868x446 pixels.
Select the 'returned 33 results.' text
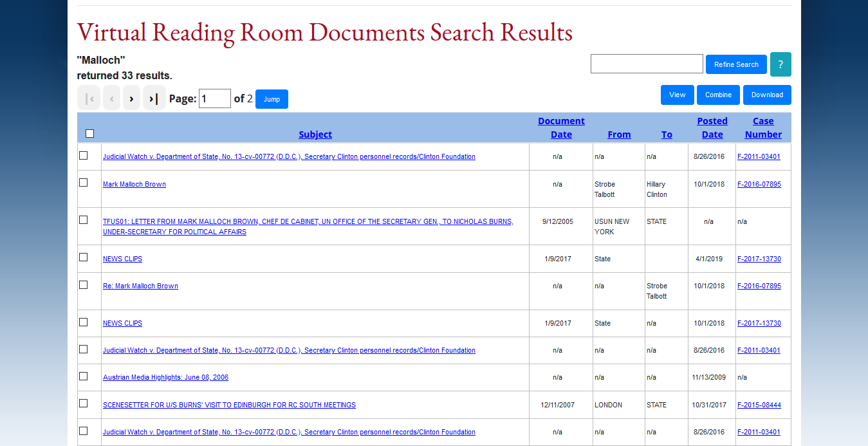coord(125,75)
